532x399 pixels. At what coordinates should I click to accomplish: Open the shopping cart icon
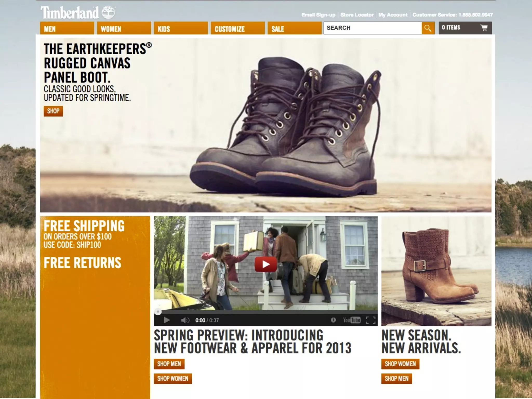coord(484,28)
